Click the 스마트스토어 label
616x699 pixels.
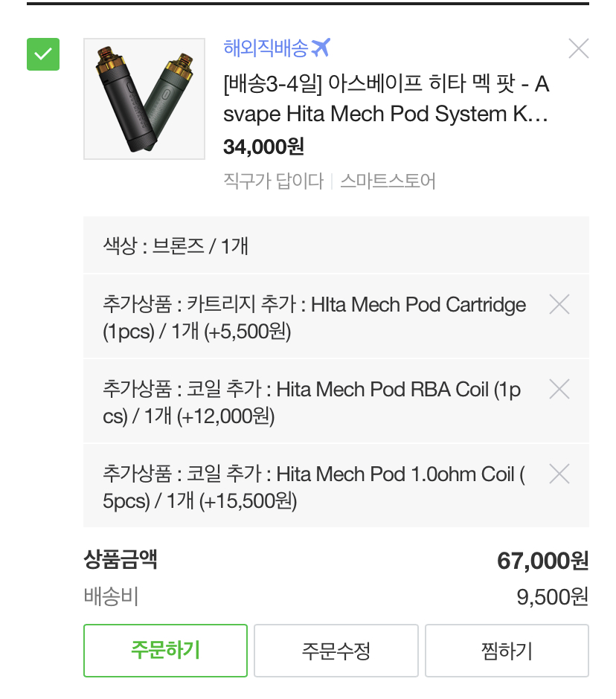[388, 181]
